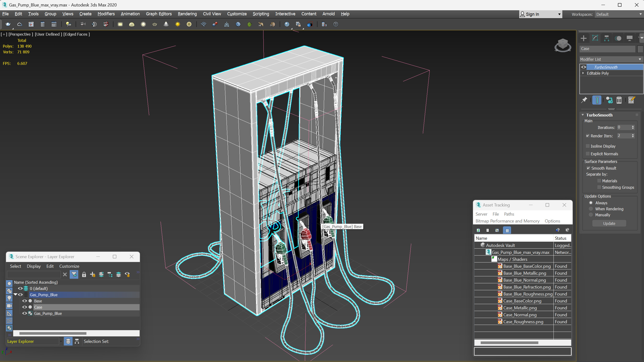Select the sun light icon in the toolbar

177,24
